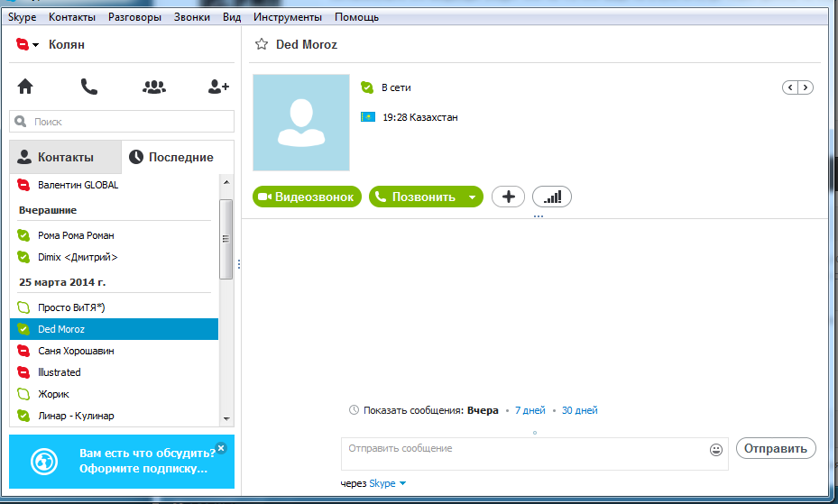The image size is (838, 504).
Task: Go to the next profile panel arrow
Action: point(806,87)
